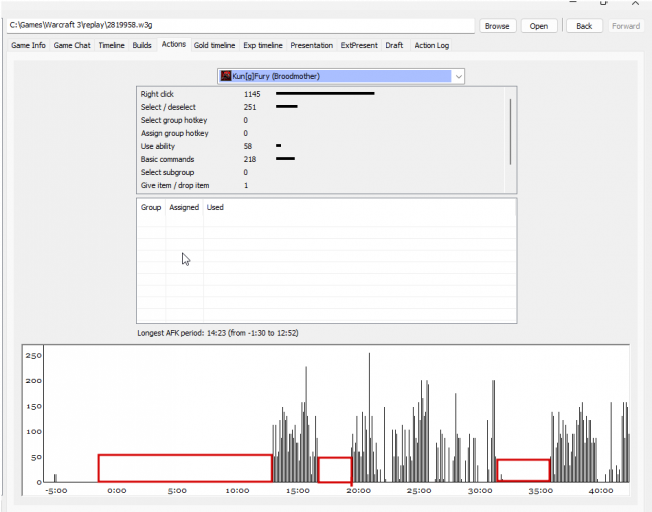Open the Game Info tab
This screenshot has width=652, height=512.
coord(28,45)
